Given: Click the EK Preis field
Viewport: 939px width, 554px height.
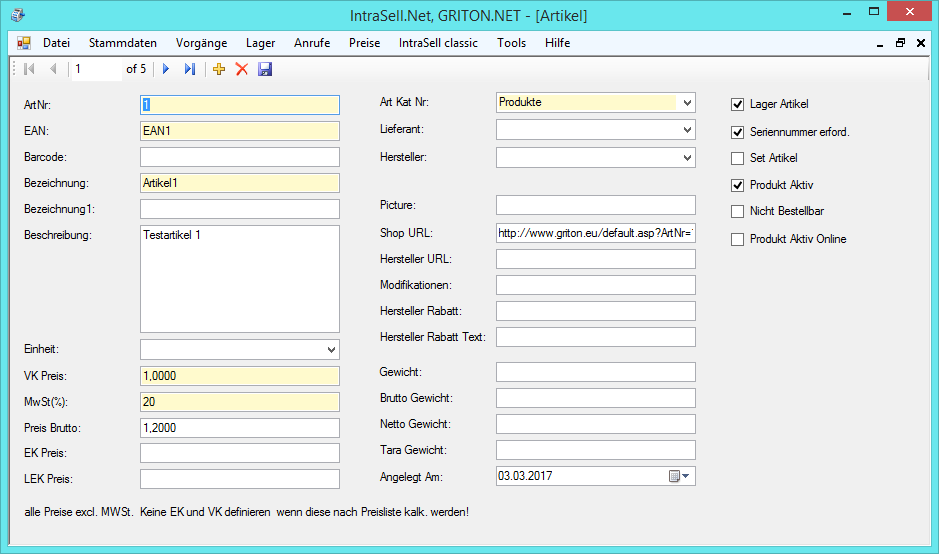Looking at the screenshot, I should tap(240, 453).
